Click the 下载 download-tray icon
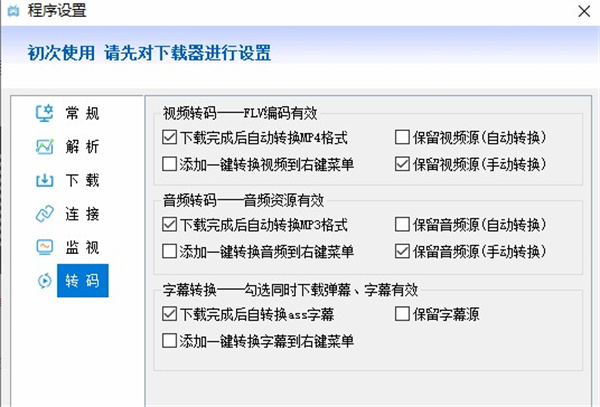Viewport: 600px width, 407px height. [44, 180]
